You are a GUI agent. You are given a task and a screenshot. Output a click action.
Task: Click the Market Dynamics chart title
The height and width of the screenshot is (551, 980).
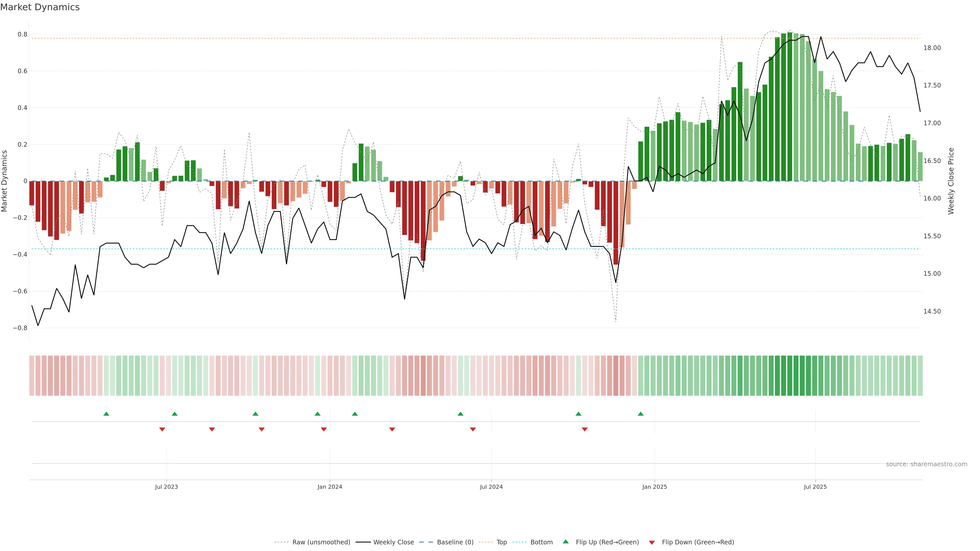tap(40, 7)
